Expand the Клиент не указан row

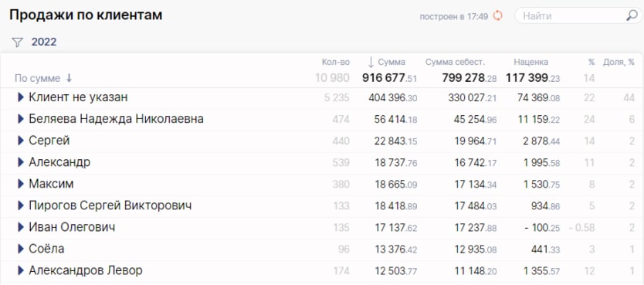[x=21, y=97]
